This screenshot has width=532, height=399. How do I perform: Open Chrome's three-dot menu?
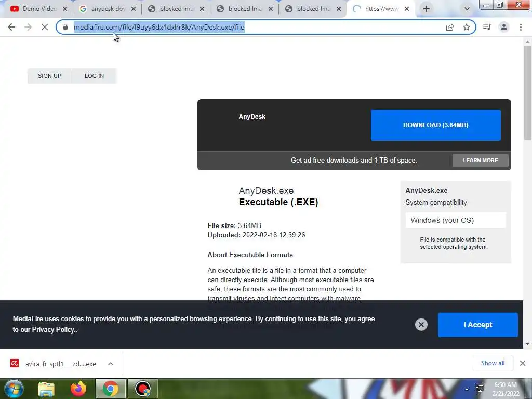tap(521, 27)
